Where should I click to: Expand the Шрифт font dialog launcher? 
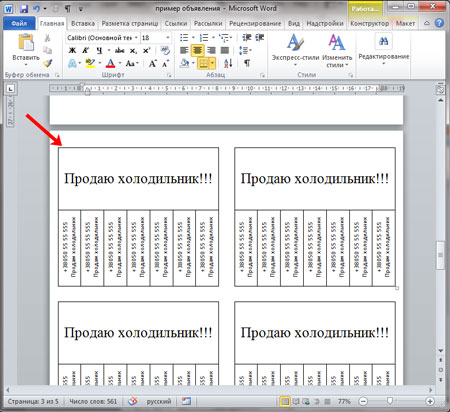pyautogui.click(x=169, y=75)
